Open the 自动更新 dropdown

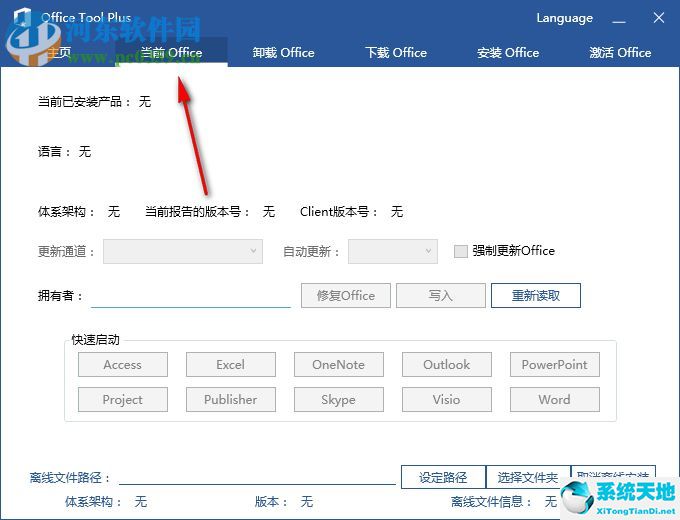pyautogui.click(x=392, y=251)
